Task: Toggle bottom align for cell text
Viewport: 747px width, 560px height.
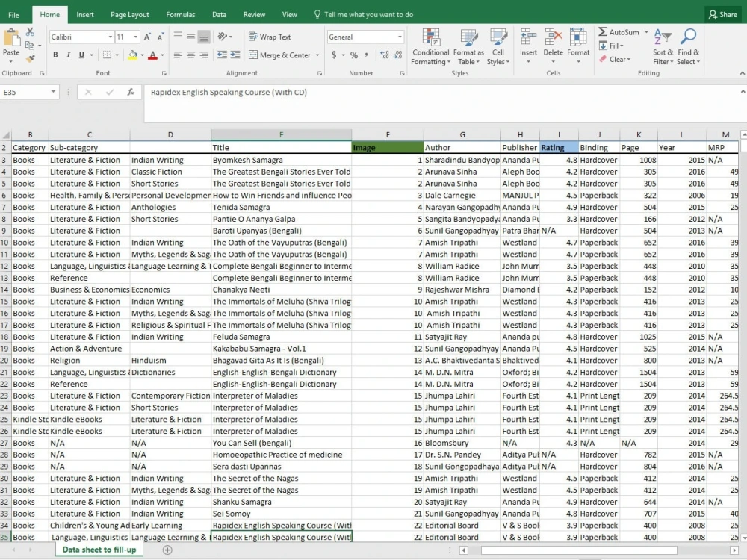Action: coord(204,36)
